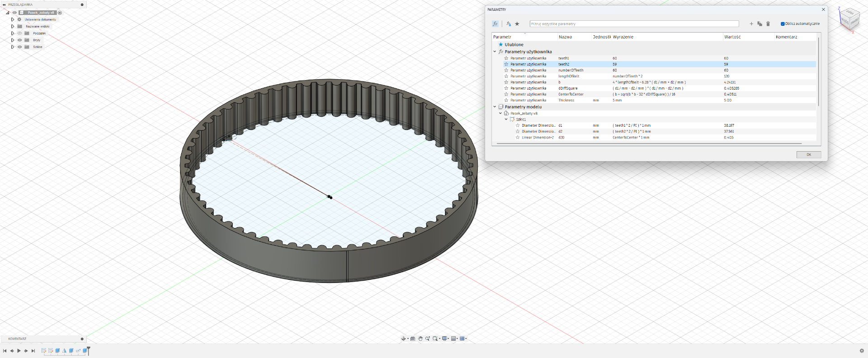Favorite the d1 Diameter Dimension star

[518, 125]
